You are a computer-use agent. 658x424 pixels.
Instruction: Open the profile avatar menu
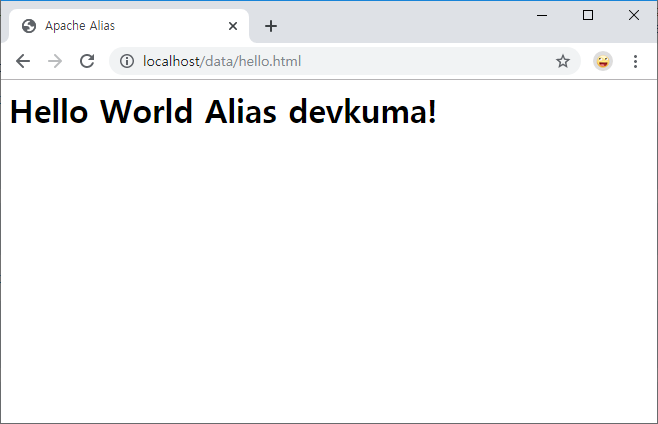click(603, 61)
